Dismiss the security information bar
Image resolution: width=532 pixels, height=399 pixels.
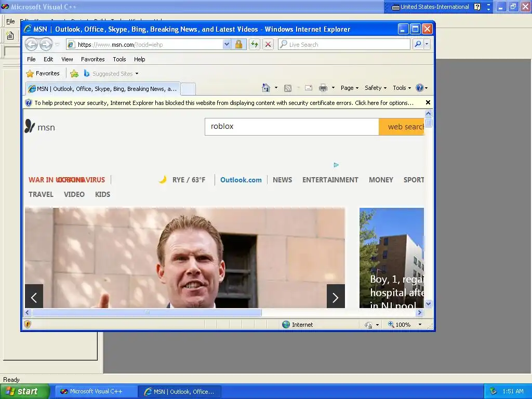pyautogui.click(x=428, y=102)
